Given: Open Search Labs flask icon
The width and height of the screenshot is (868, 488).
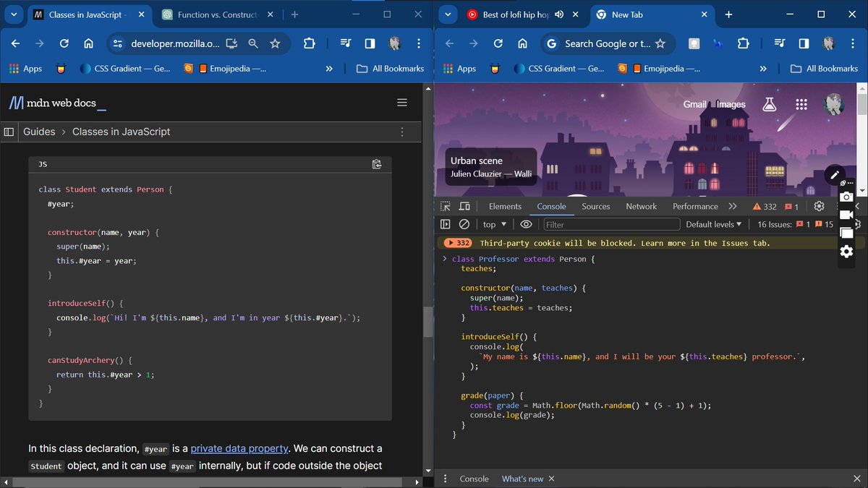Looking at the screenshot, I should tap(769, 105).
